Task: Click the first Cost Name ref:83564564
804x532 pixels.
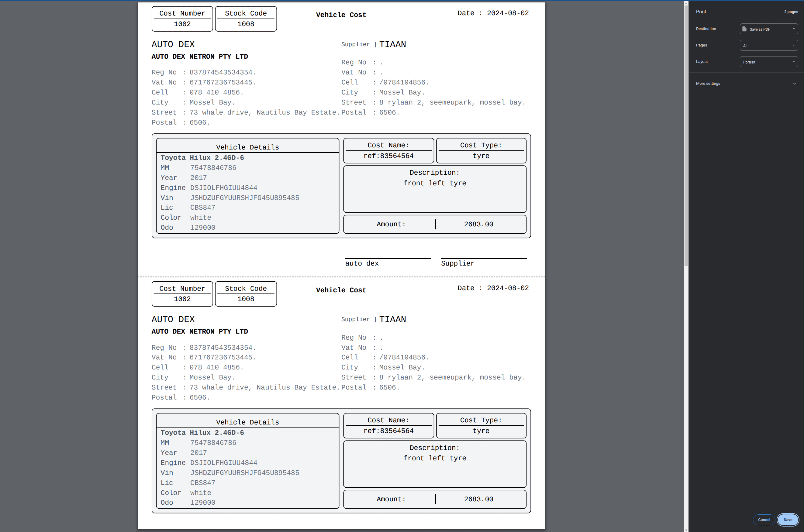Action: pyautogui.click(x=388, y=156)
